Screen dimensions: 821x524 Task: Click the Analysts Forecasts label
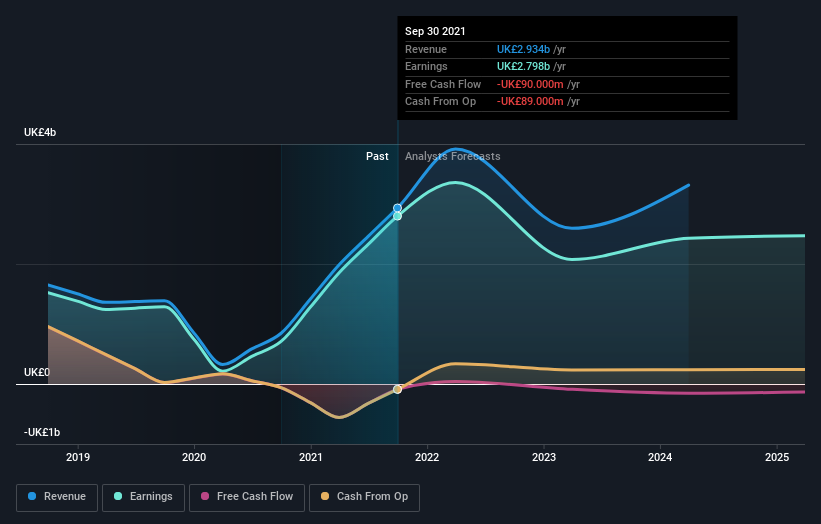[452, 157]
